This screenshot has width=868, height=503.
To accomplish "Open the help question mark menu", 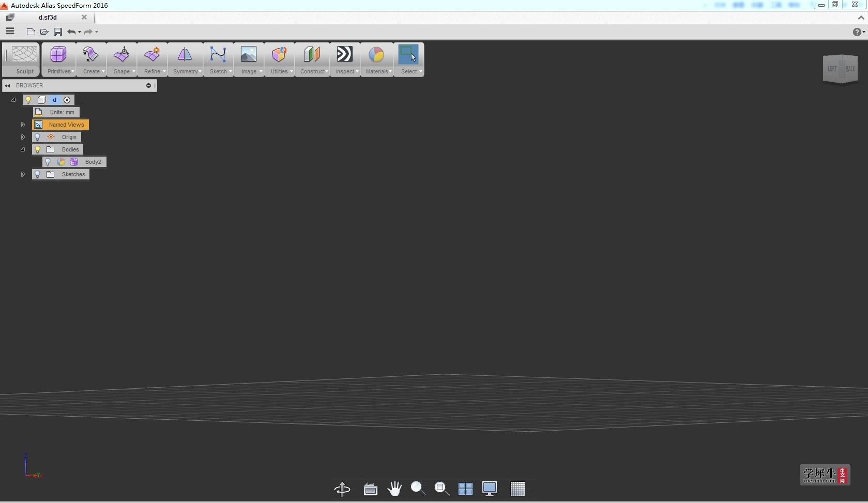I will (857, 32).
